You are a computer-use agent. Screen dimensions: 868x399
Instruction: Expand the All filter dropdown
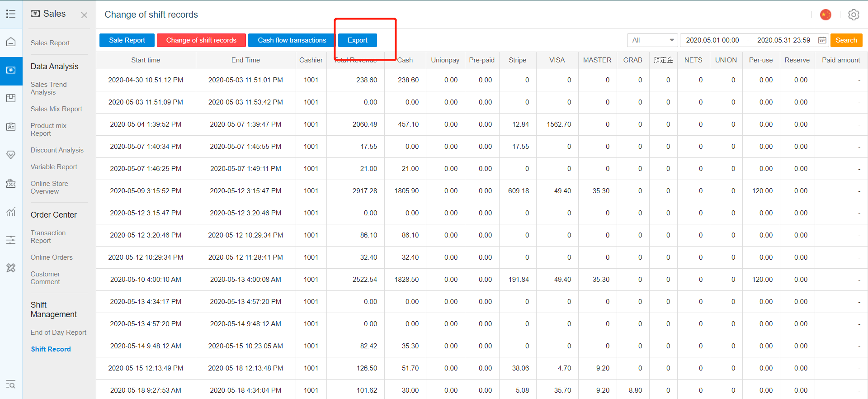pos(652,40)
